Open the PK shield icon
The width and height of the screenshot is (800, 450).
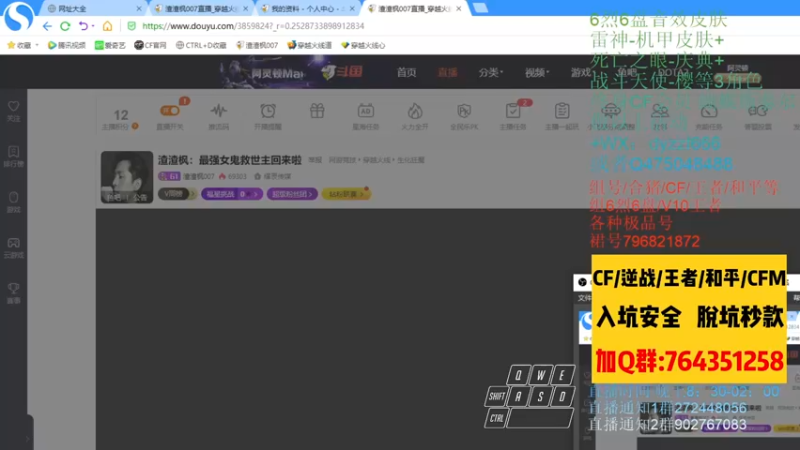(x=464, y=111)
